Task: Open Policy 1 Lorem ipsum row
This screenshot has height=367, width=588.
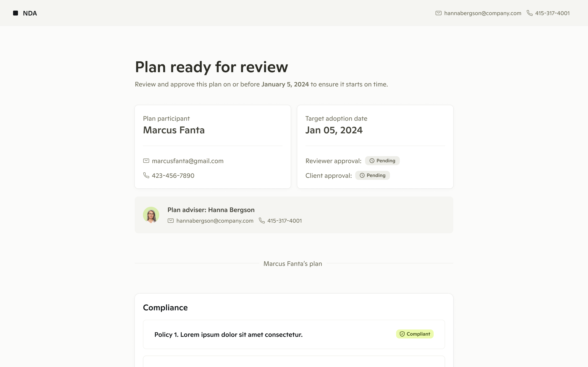Action: [228, 334]
